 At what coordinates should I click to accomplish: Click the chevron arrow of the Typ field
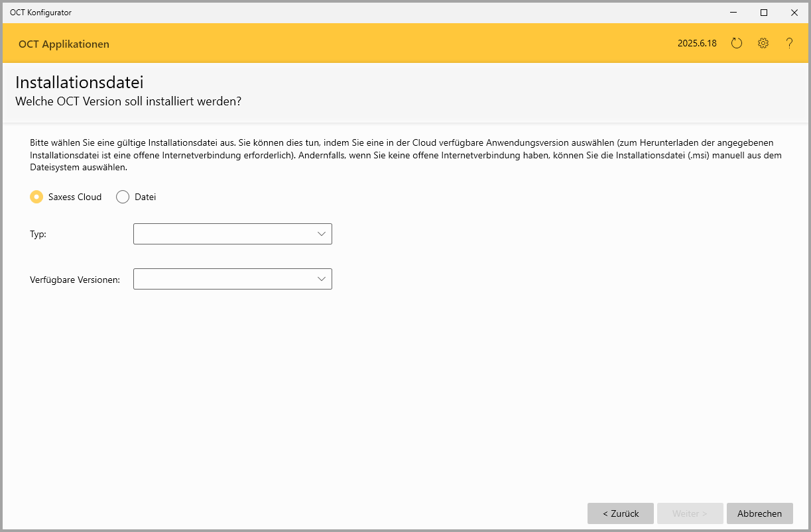tap(322, 234)
